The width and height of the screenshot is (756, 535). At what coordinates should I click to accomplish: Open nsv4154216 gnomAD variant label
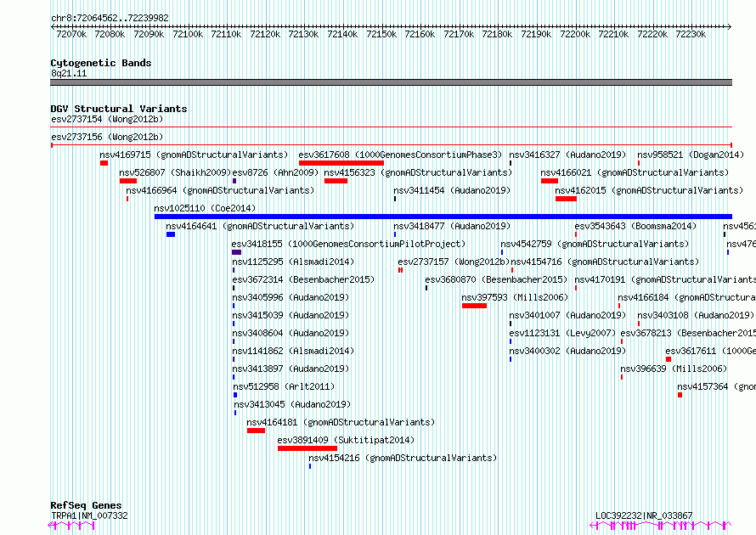403,458
